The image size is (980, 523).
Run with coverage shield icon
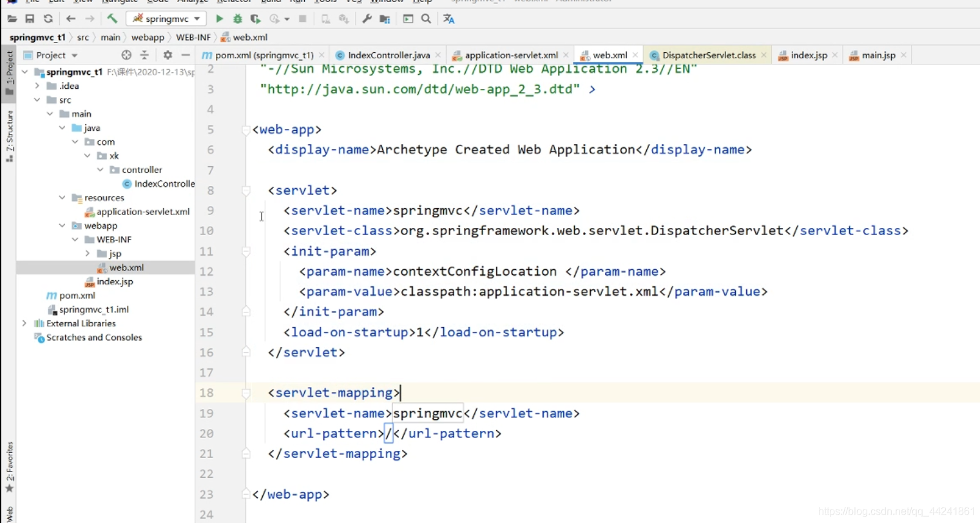coord(256,19)
